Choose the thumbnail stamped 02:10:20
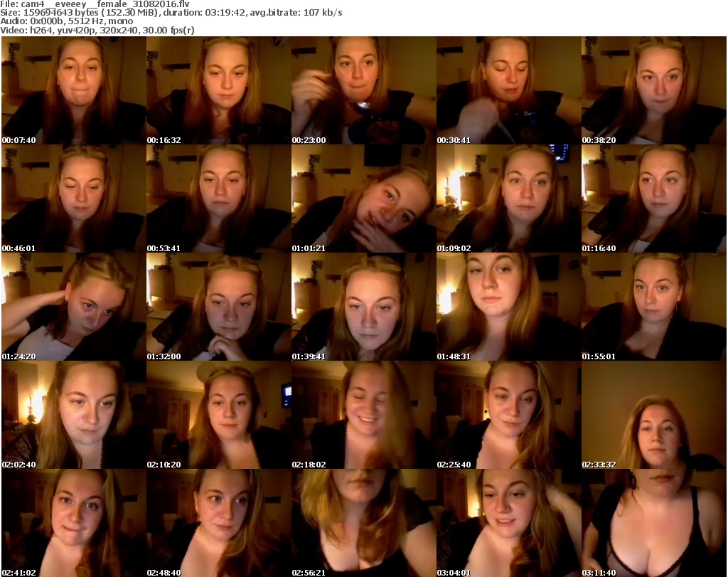The image size is (728, 577). [219, 415]
